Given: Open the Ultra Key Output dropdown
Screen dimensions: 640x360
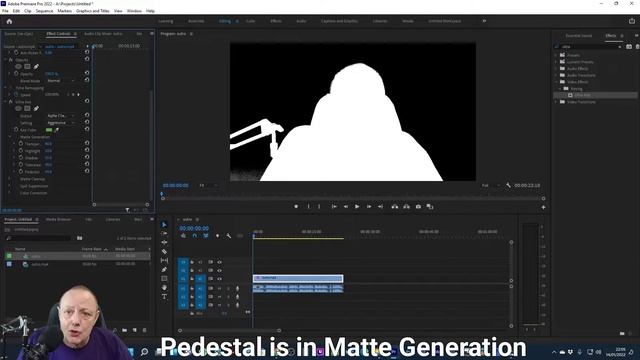Looking at the screenshot, I should (x=61, y=116).
